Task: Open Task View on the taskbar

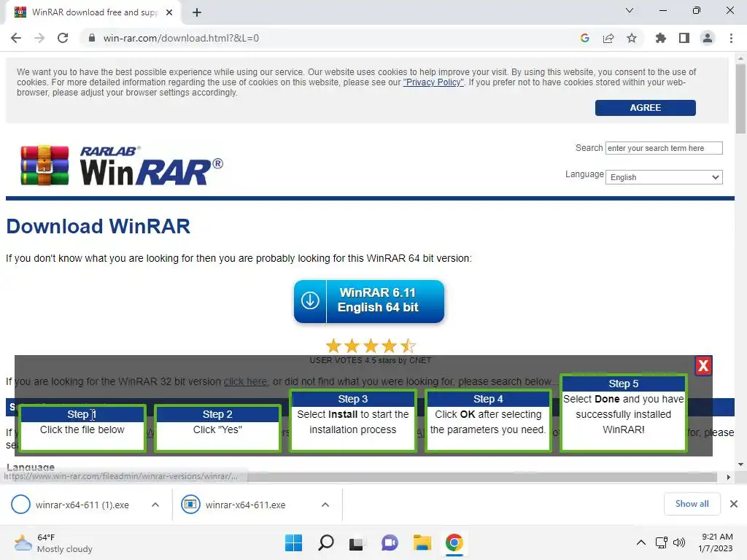Action: (x=357, y=542)
